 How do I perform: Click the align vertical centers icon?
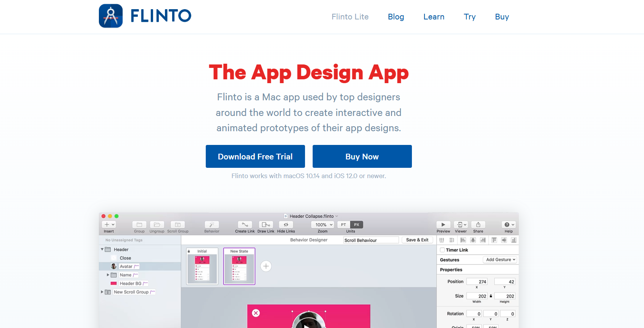coord(504,240)
